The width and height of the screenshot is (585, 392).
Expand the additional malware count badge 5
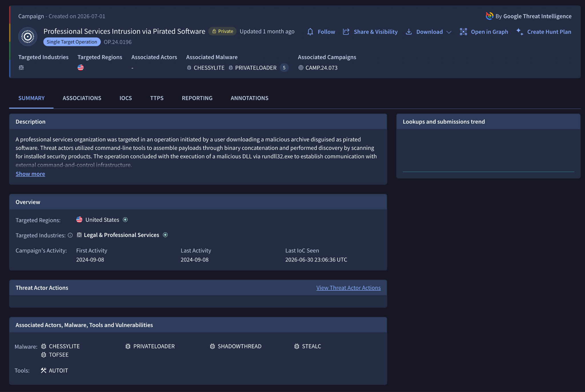point(284,68)
